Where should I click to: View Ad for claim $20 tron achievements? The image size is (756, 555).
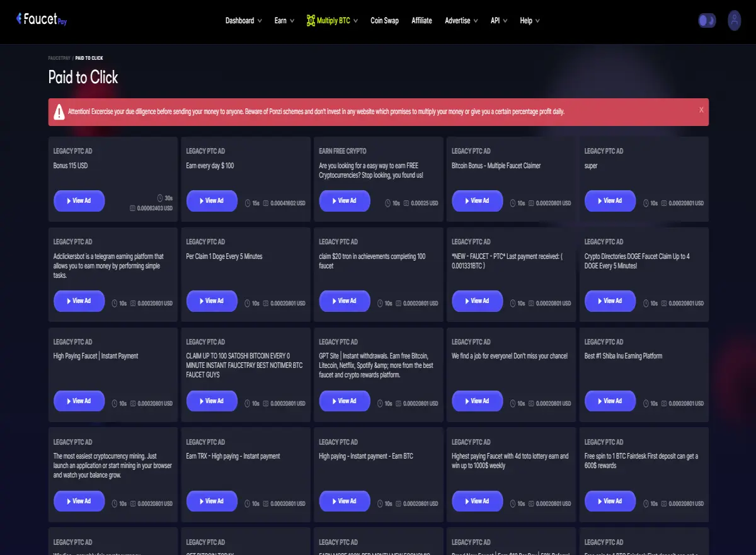point(345,301)
